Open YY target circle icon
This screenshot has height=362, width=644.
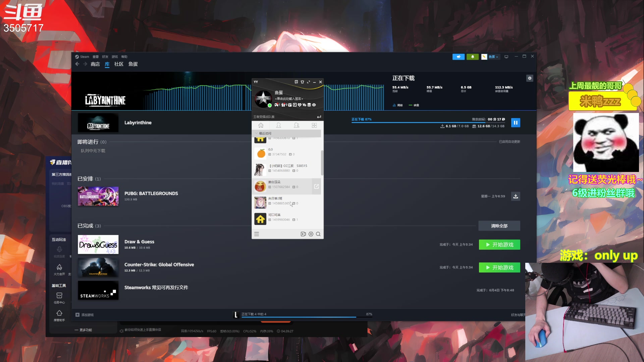point(314,105)
